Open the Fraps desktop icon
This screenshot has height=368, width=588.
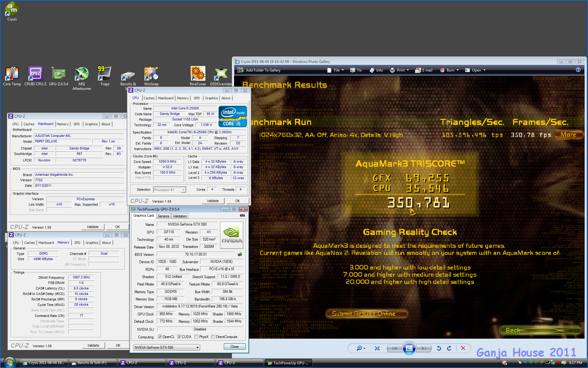[105, 76]
